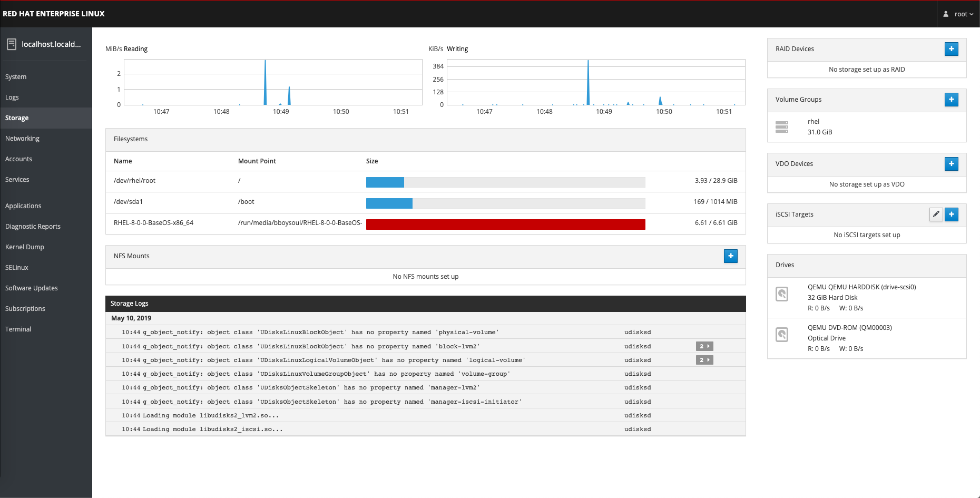Image resolution: width=980 pixels, height=498 pixels.
Task: Click RED HAT ENTERPRISE LINUX title
Action: click(x=54, y=14)
